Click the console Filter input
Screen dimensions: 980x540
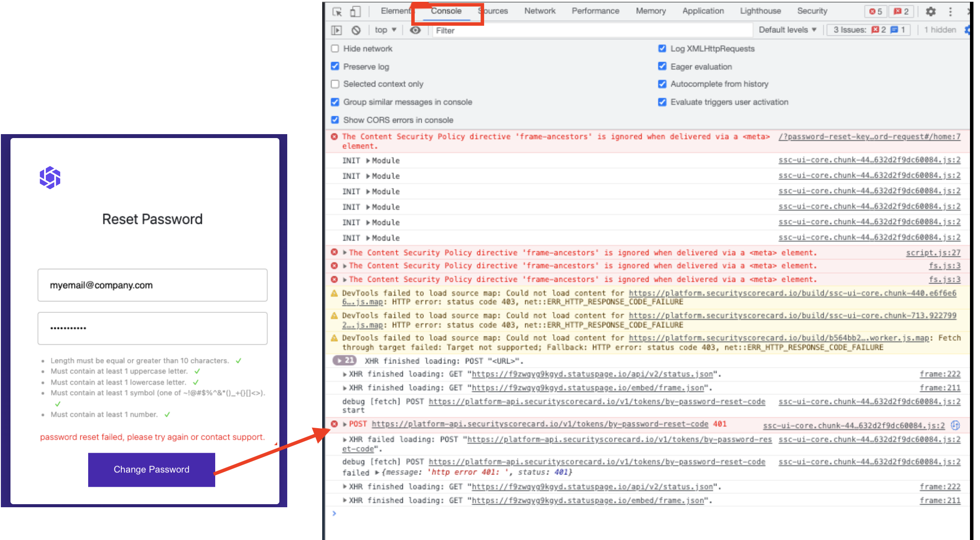tap(592, 30)
